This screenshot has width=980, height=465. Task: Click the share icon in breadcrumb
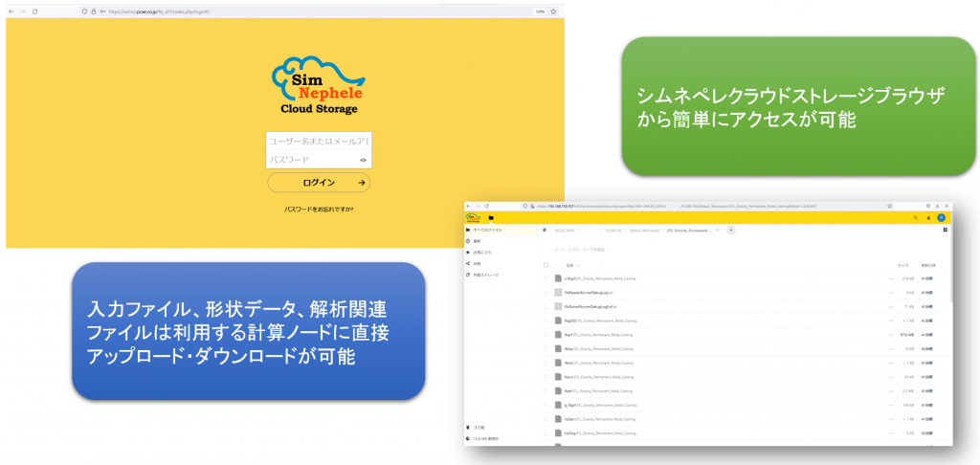coord(717,230)
